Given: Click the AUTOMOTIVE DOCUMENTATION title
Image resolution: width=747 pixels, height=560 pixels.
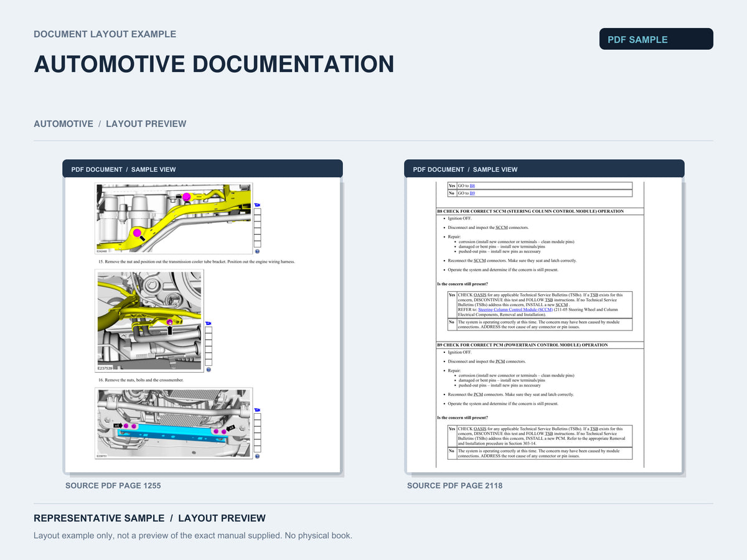Looking at the screenshot, I should (214, 65).
